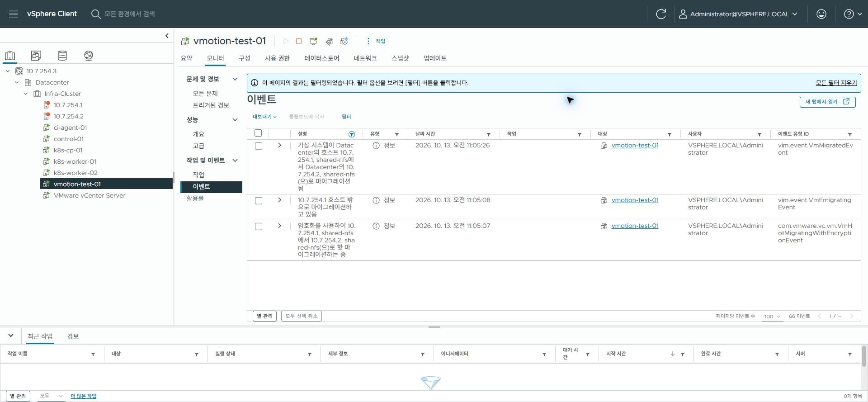The image size is (868, 402).
Task: Switch to Networking inventory view
Action: 89,56
